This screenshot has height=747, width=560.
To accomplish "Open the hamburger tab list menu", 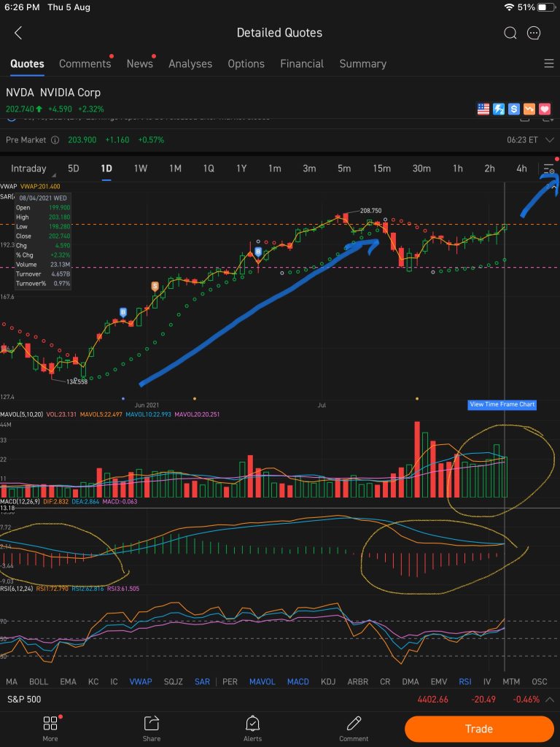I will 548,63.
